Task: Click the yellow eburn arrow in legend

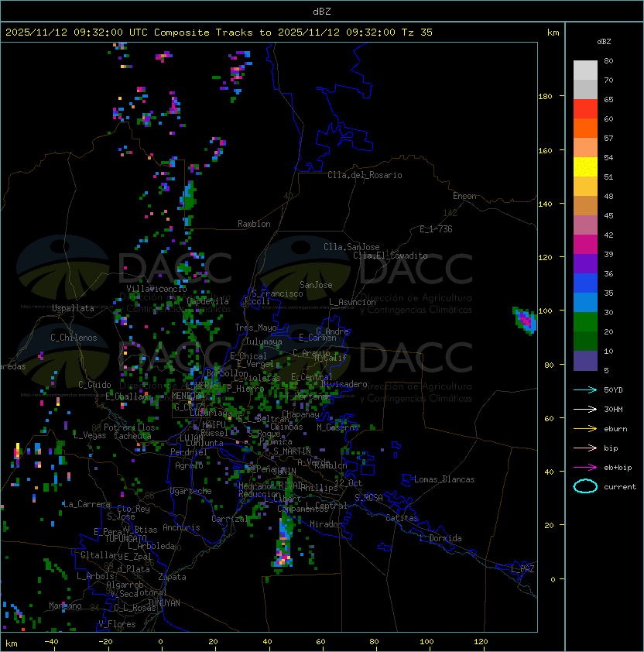Action: coord(585,428)
